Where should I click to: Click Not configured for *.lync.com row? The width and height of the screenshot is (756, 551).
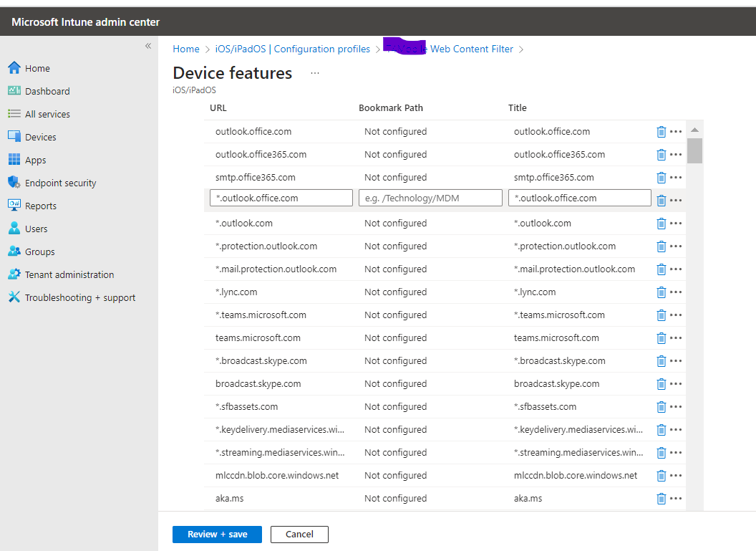(395, 292)
